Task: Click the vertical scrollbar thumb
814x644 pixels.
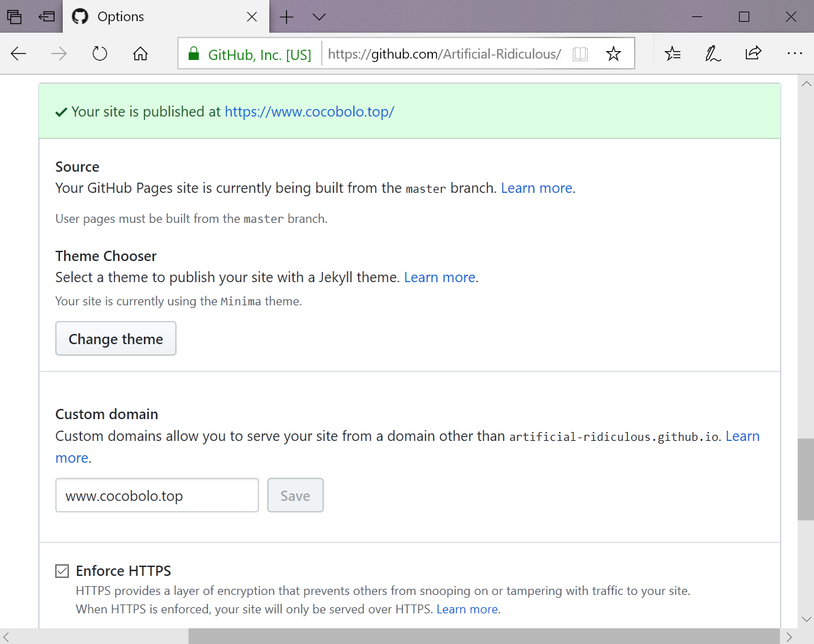Action: pyautogui.click(x=806, y=479)
